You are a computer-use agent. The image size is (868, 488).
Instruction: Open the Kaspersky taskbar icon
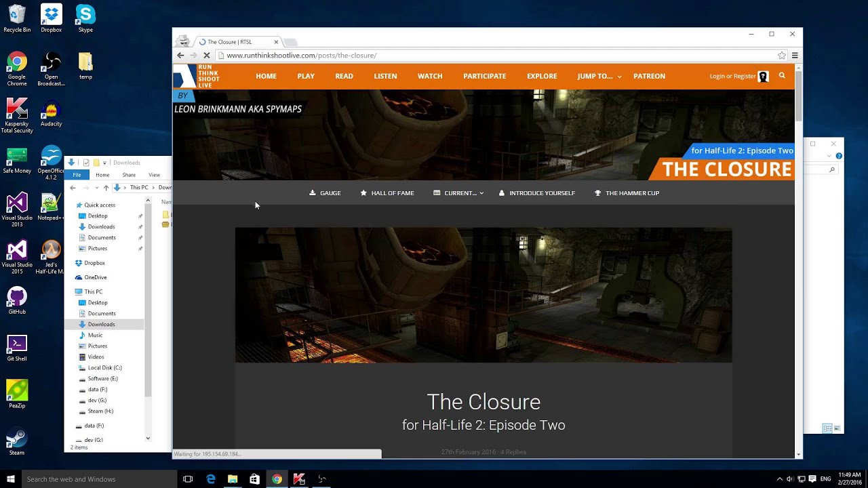299,479
